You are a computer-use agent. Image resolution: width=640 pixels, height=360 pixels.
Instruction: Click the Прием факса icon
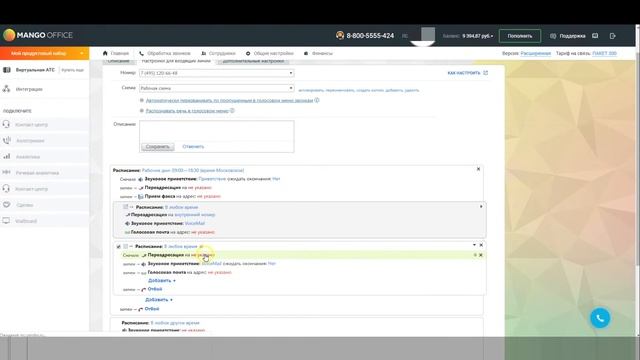[x=140, y=196]
